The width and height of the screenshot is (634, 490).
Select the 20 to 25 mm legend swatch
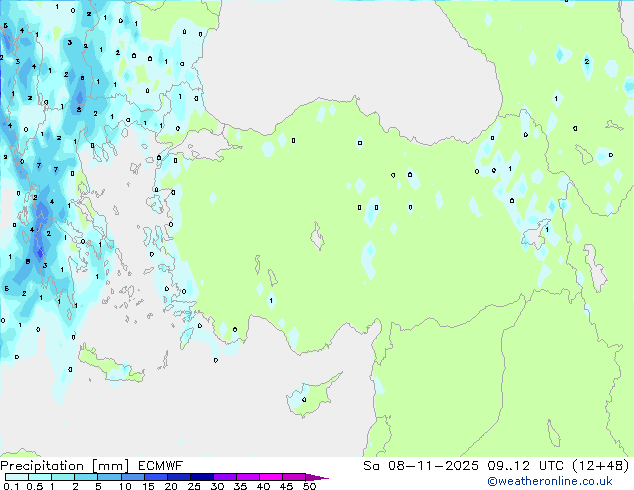click(x=179, y=477)
